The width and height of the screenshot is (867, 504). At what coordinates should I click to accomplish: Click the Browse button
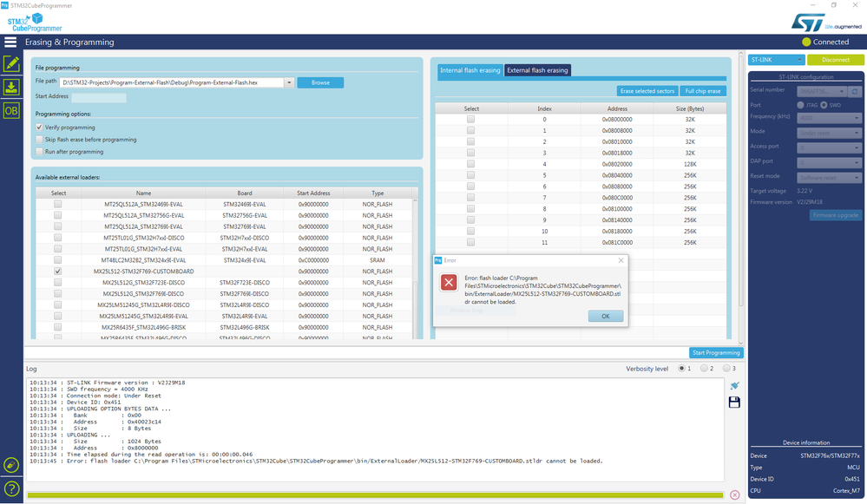[320, 82]
